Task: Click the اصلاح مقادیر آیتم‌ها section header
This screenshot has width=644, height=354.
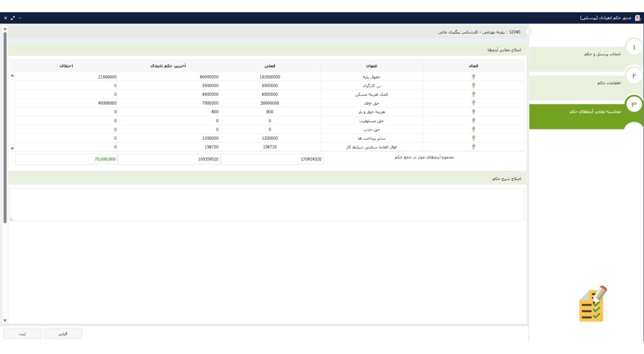Action: tap(267, 50)
